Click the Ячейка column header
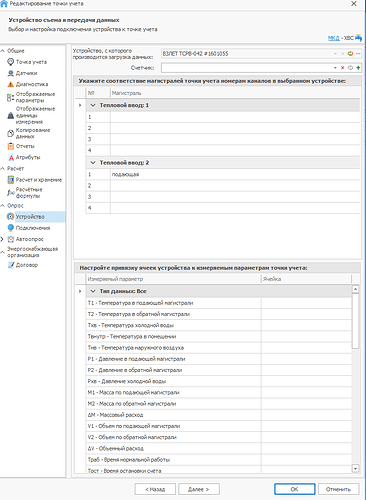This screenshot has height=500, width=366. 306,279
